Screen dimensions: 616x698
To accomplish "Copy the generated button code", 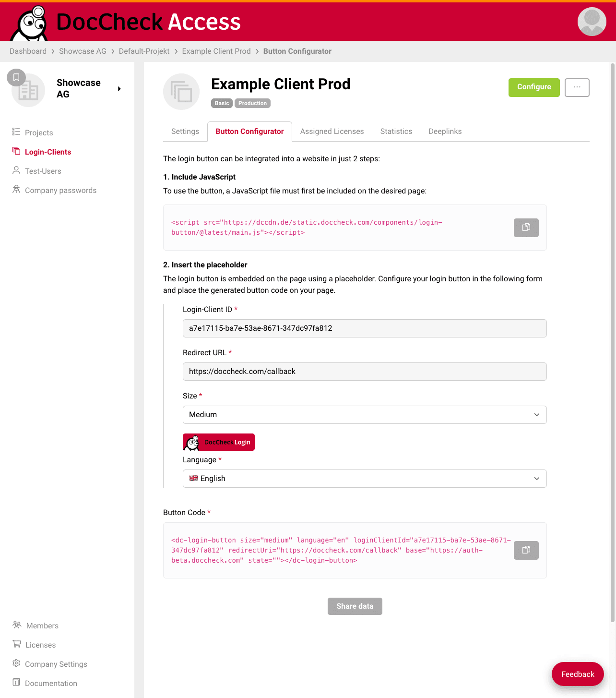I will click(526, 550).
